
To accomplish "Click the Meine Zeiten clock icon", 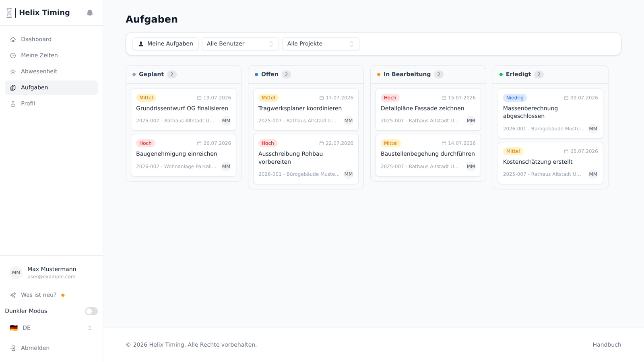I will click(x=13, y=56).
